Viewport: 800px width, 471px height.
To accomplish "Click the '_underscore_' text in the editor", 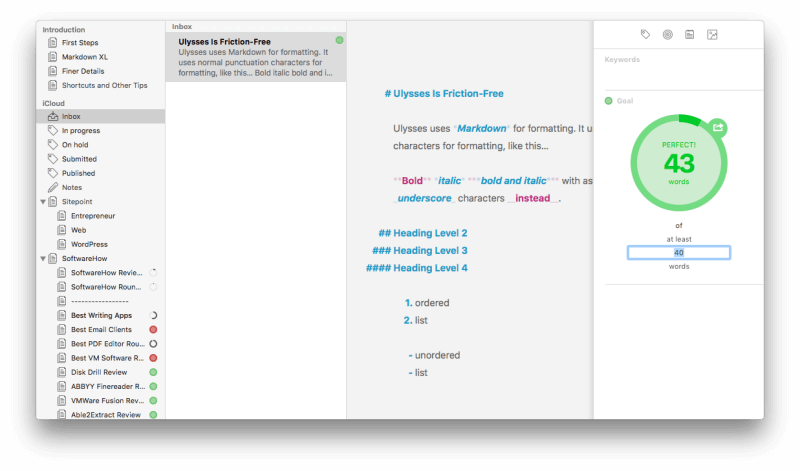I will 424,199.
